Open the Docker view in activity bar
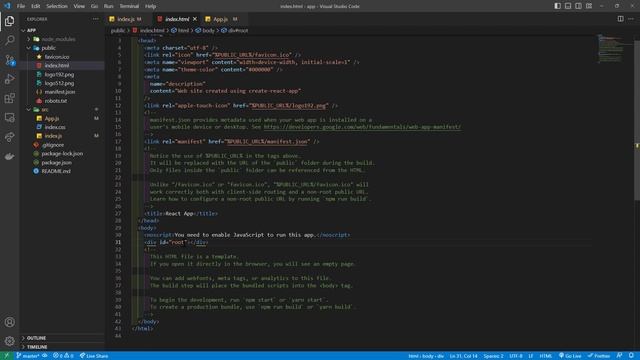This screenshot has width=640, height=360. pos(9,156)
